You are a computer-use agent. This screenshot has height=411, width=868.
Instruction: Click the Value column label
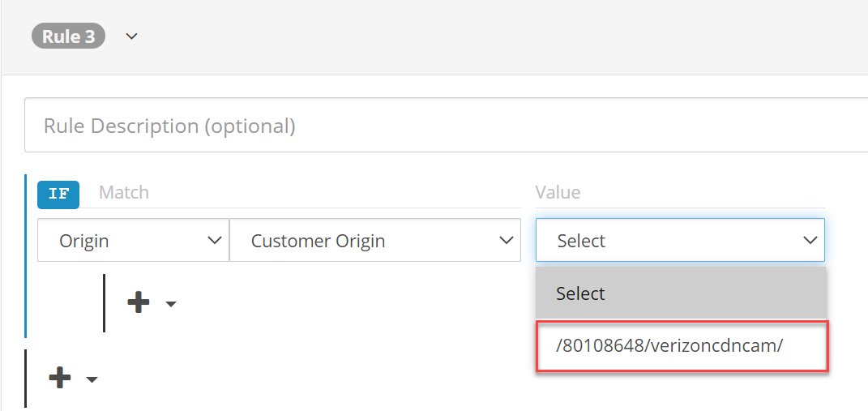pyautogui.click(x=558, y=193)
